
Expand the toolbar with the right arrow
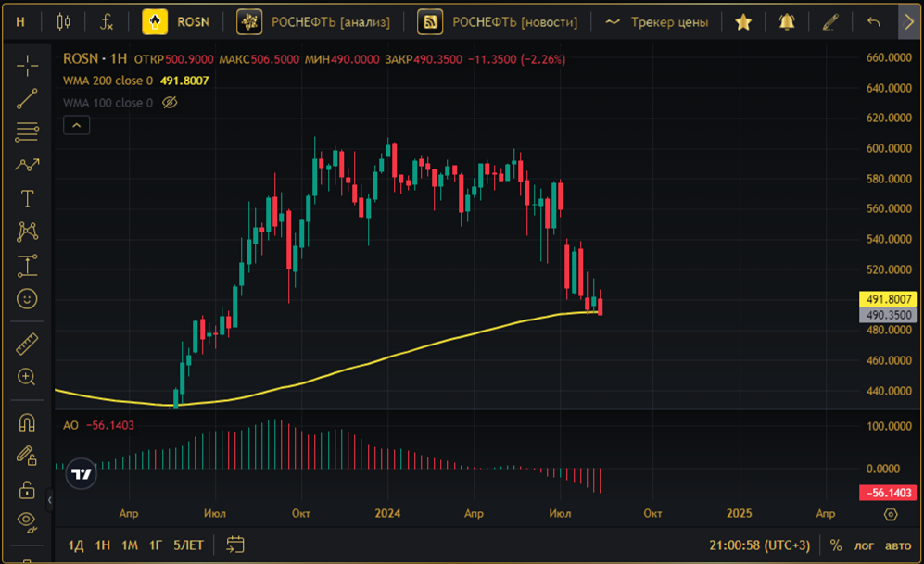[x=908, y=22]
